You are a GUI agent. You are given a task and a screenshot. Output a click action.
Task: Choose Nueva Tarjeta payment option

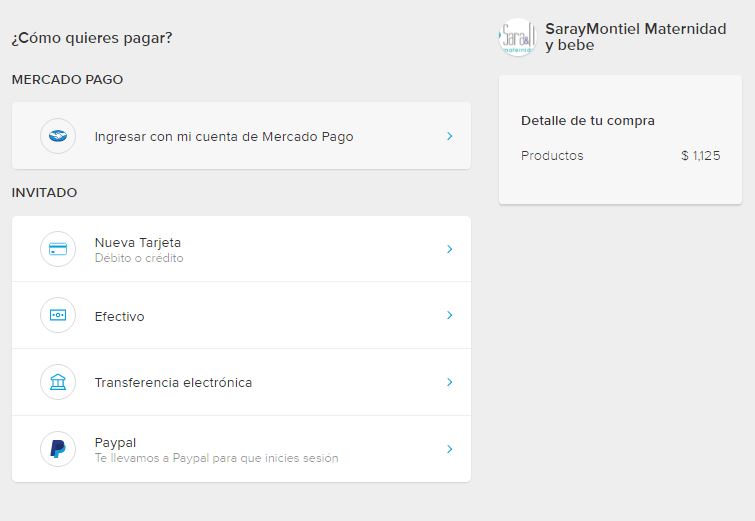click(x=138, y=242)
